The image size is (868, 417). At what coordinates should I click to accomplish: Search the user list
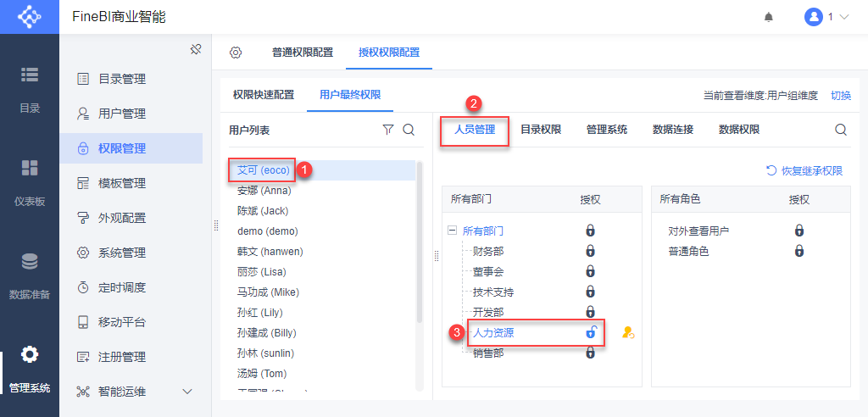click(408, 130)
